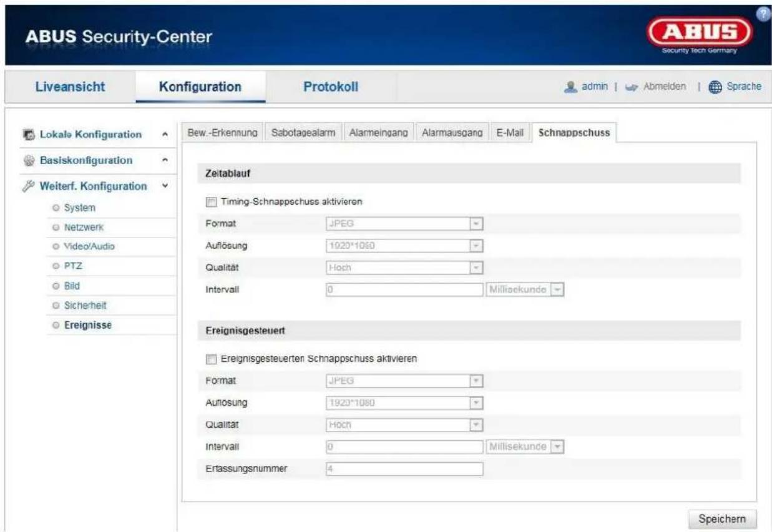Go to Alarmeingang tab
Screen dimensions: 772x532
(378, 132)
